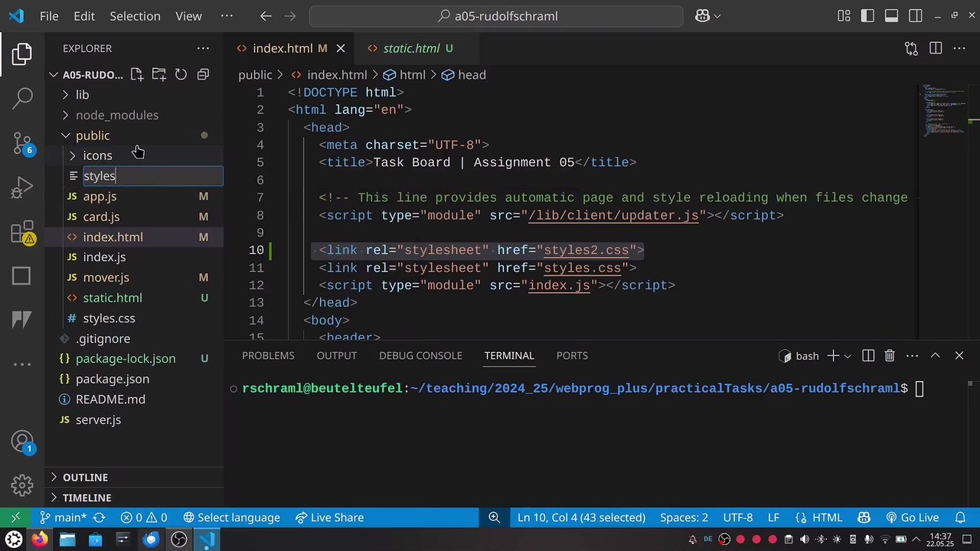Add a new terminal with plus icon
This screenshot has width=980, height=551.
(834, 356)
